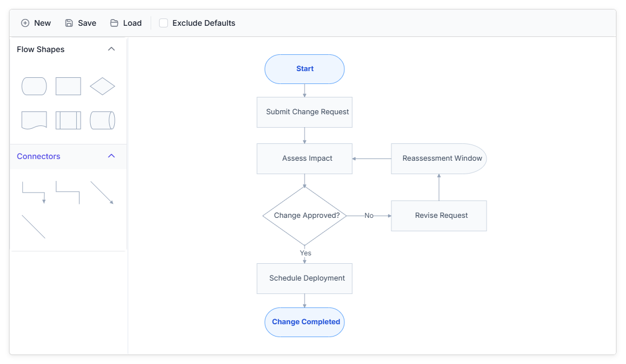Click the Save floppy disk icon
This screenshot has width=626, height=364.
click(69, 23)
